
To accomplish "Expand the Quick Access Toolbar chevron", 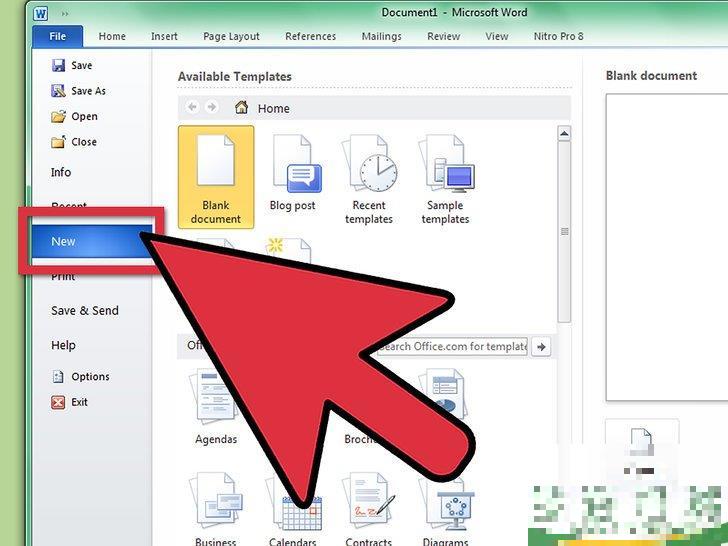I will click(x=65, y=14).
